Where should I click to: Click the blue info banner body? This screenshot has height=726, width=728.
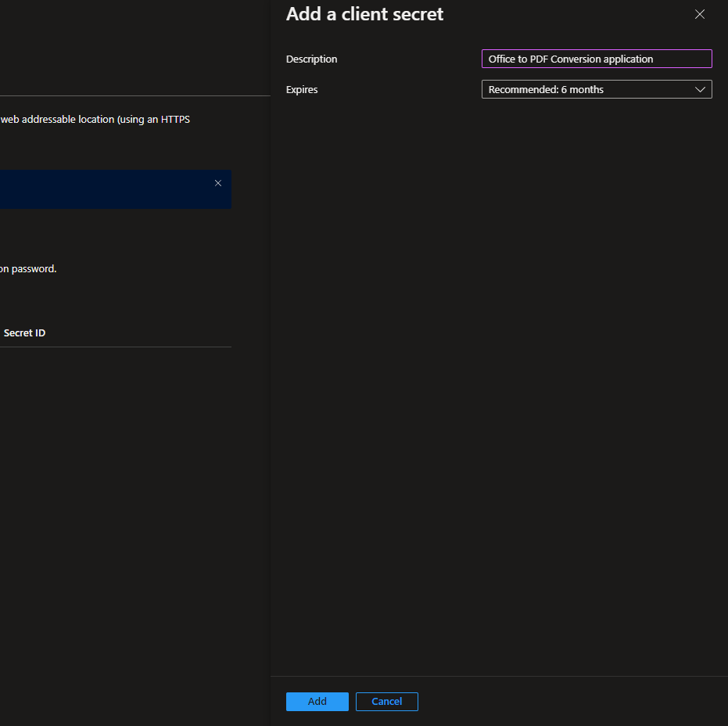click(102, 189)
